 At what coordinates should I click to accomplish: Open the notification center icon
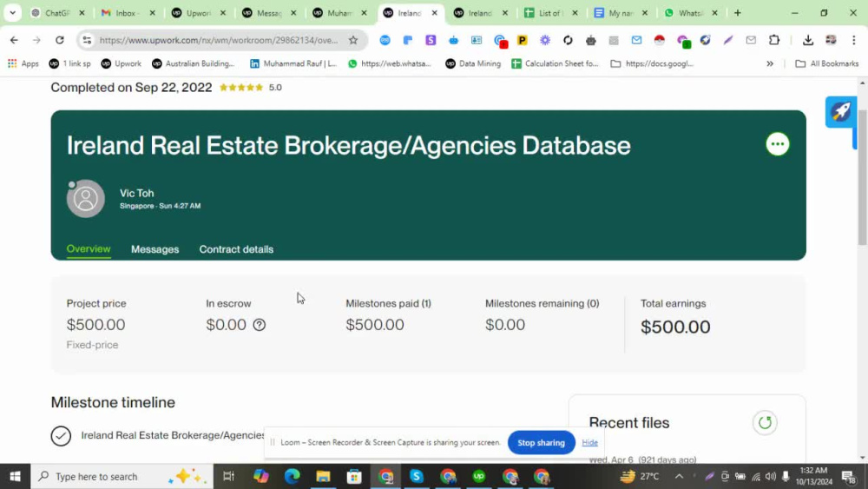[x=849, y=476]
